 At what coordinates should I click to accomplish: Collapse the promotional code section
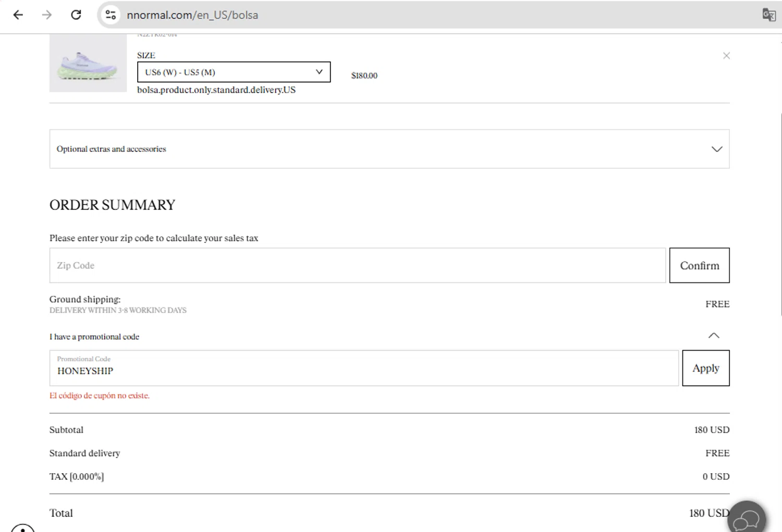point(714,336)
